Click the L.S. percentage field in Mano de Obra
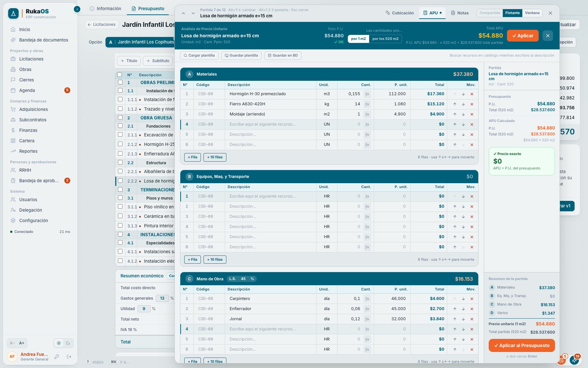 (x=243, y=279)
